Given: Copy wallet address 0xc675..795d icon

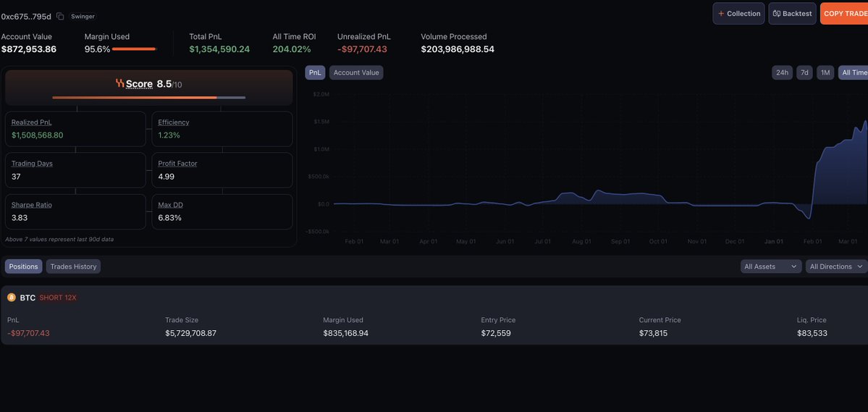Looking at the screenshot, I should click(x=60, y=17).
